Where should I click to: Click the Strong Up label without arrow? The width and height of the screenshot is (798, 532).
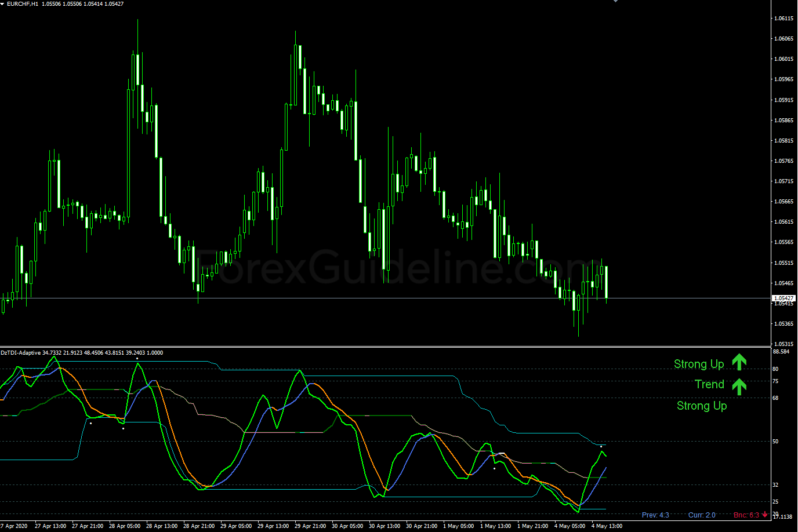click(x=702, y=406)
